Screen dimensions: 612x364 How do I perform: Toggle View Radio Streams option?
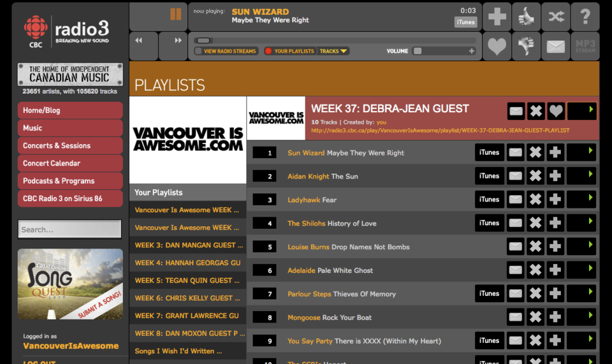226,51
